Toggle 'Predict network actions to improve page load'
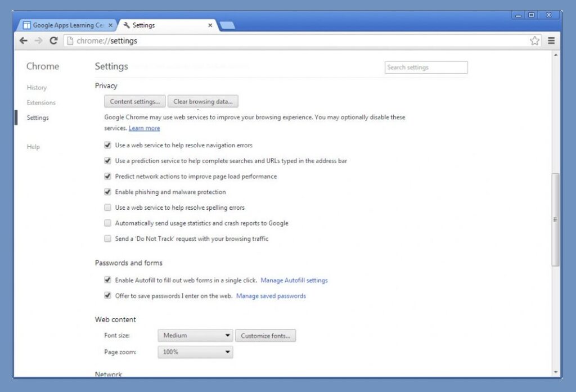 pyautogui.click(x=107, y=177)
